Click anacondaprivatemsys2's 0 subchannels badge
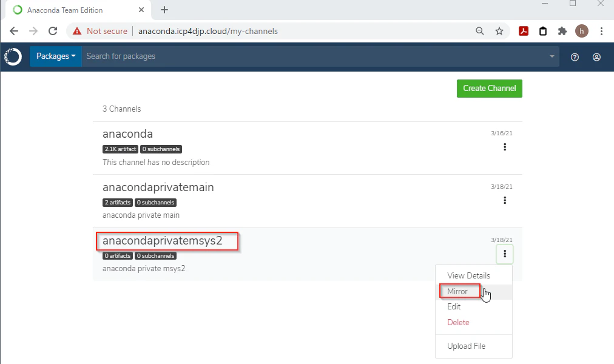This screenshot has height=364, width=614. tap(155, 255)
